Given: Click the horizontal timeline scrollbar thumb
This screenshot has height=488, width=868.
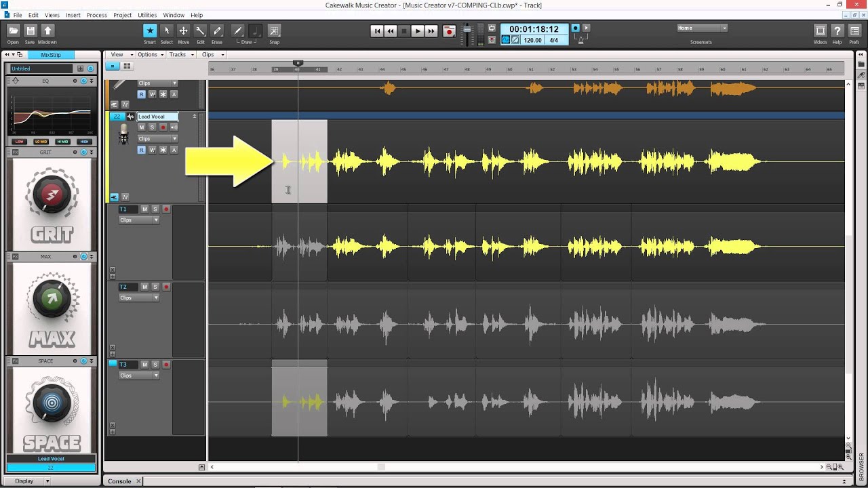Looking at the screenshot, I should (381, 467).
